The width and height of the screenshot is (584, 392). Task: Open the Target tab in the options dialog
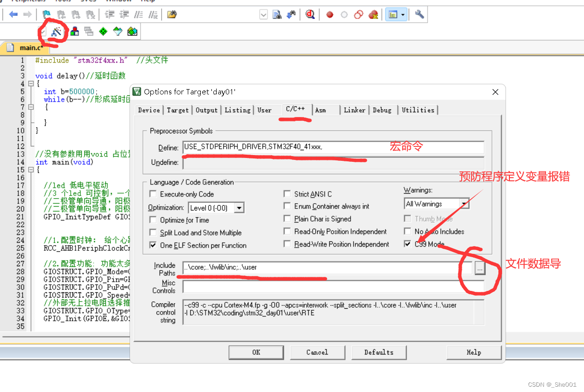178,110
